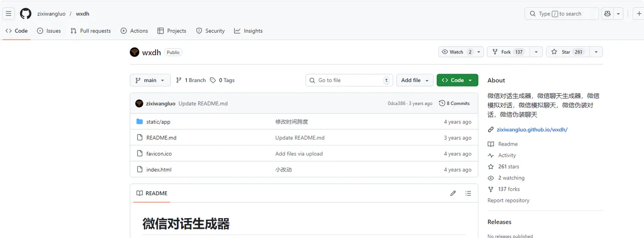The image size is (644, 238).
Task: Star the repository
Action: (568, 52)
